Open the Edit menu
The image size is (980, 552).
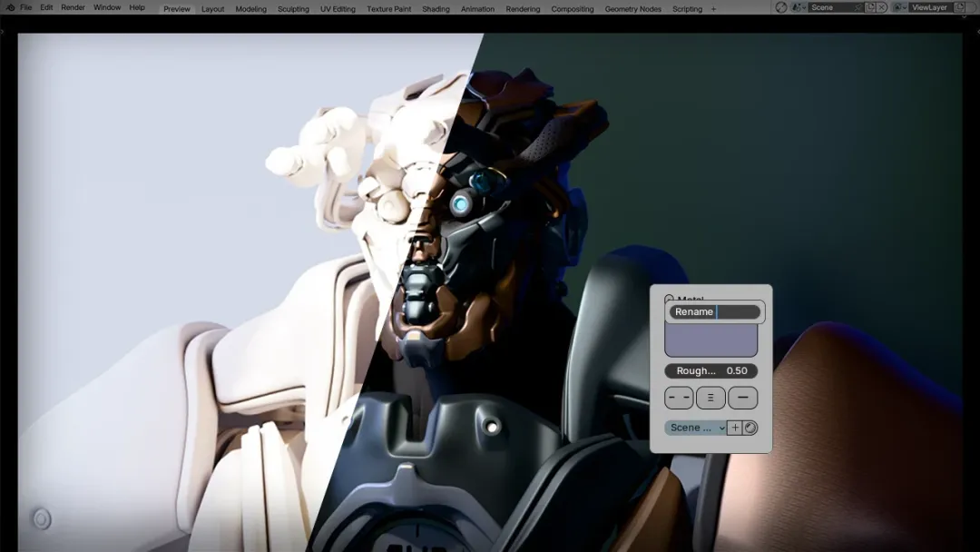[x=46, y=7]
